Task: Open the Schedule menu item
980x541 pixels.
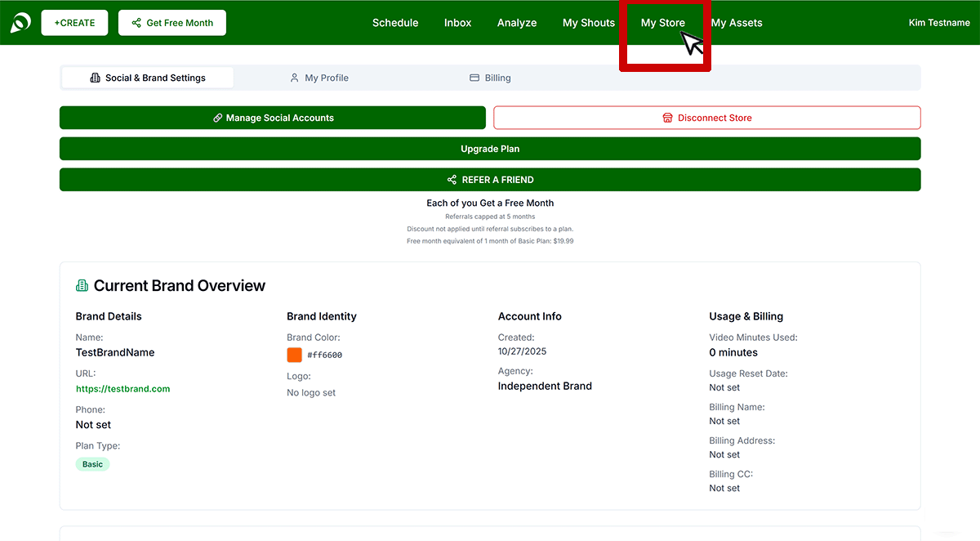Action: pos(395,23)
